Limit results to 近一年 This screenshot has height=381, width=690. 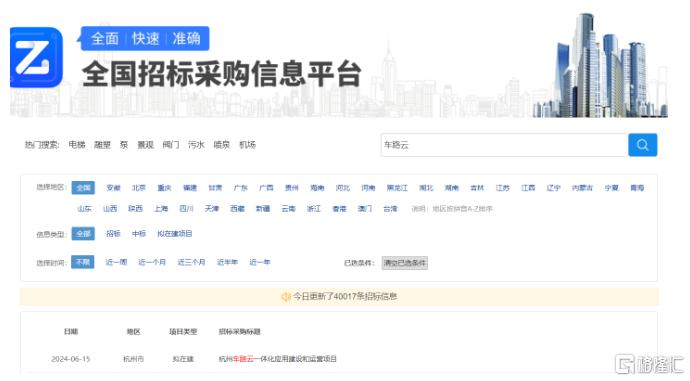click(x=260, y=262)
